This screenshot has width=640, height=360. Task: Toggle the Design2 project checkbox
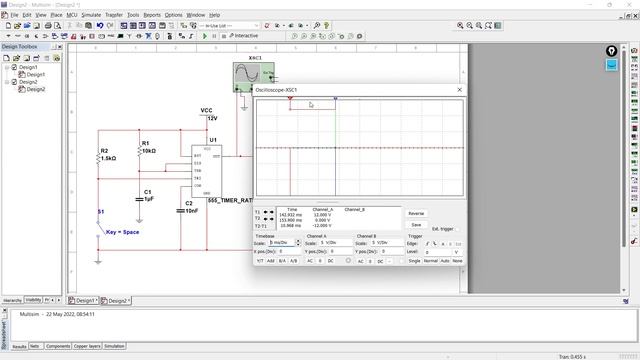click(x=14, y=82)
